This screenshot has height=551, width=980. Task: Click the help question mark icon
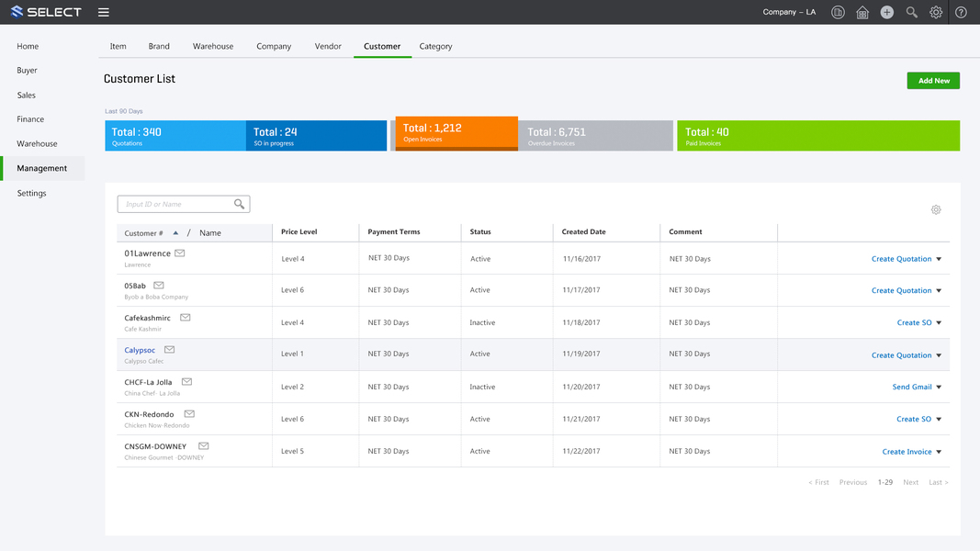click(962, 12)
